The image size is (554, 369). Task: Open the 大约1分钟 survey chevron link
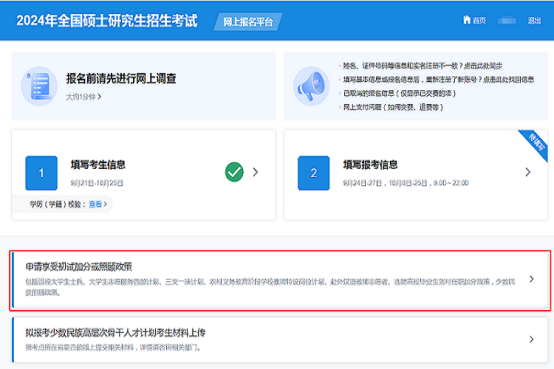point(84,96)
